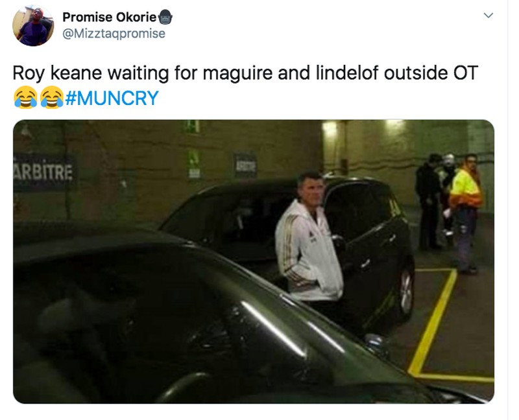Open the #MUNCRY hashtag

112,99
